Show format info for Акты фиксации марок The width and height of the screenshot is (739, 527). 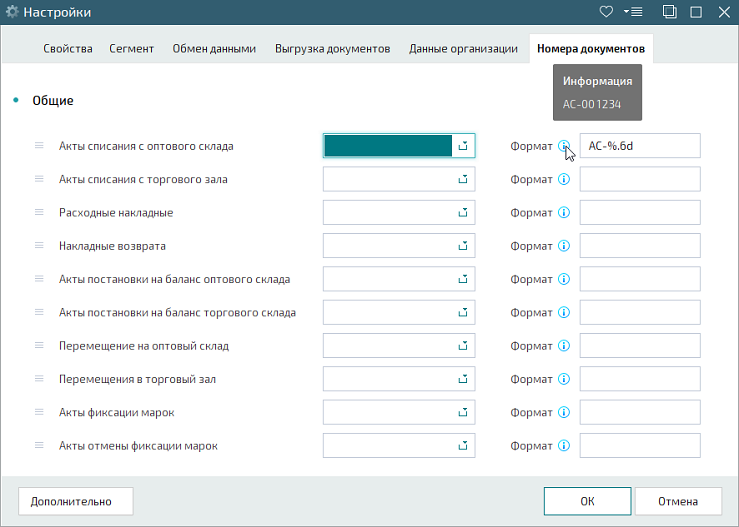tap(564, 412)
